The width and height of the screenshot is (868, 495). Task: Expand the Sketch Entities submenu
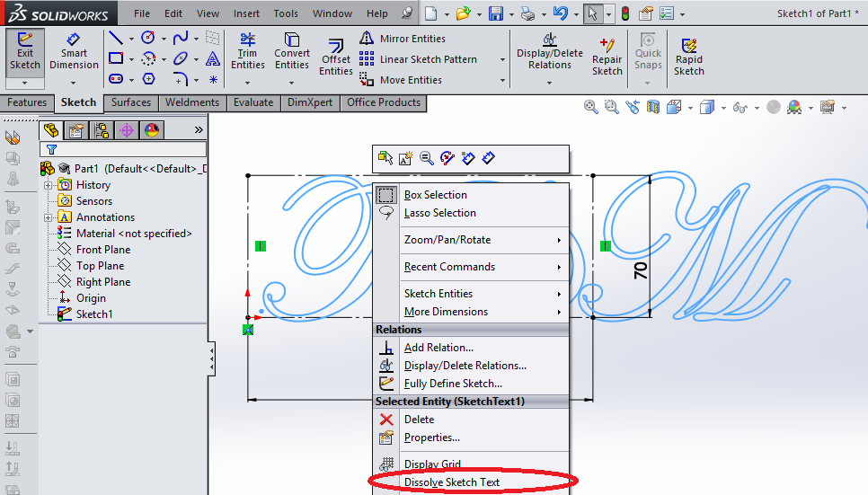point(559,294)
